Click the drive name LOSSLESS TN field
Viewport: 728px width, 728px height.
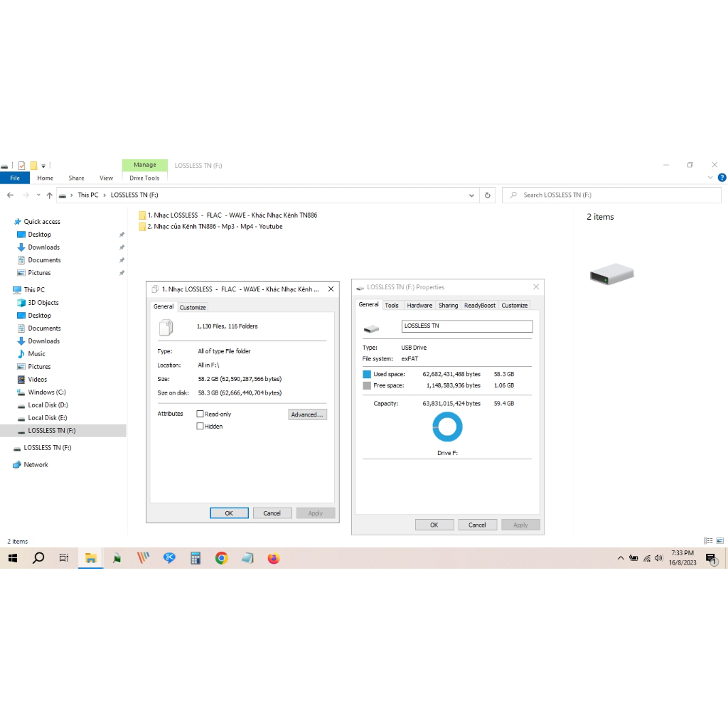(x=467, y=326)
